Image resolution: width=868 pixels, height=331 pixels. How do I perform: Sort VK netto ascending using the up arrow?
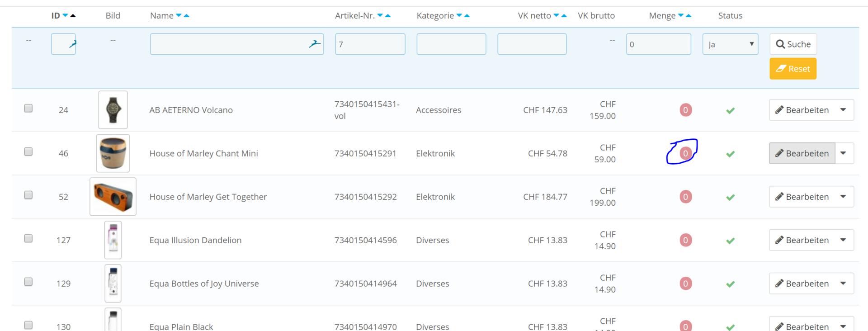[x=564, y=16]
